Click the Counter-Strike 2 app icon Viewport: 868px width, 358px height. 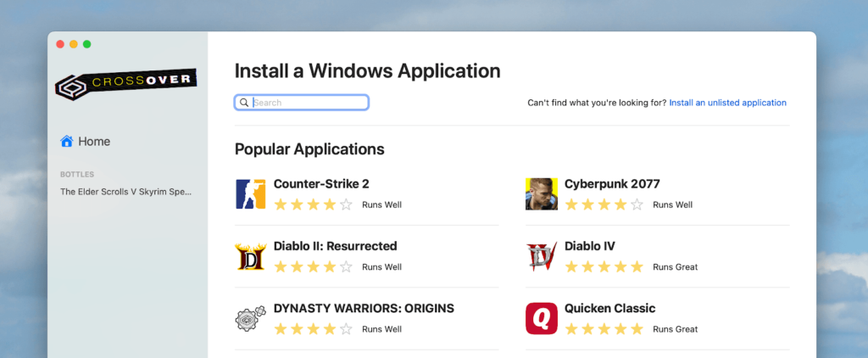[251, 194]
